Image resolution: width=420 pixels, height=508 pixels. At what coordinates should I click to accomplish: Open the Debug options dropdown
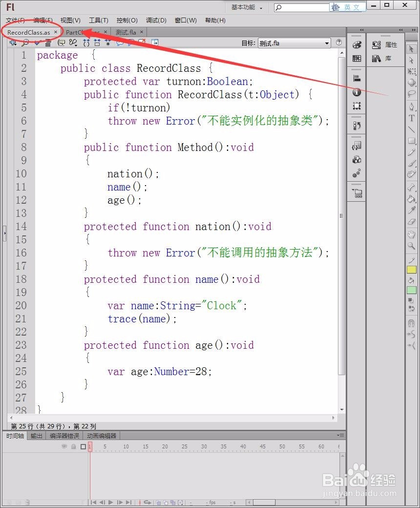pyautogui.click(x=74, y=42)
